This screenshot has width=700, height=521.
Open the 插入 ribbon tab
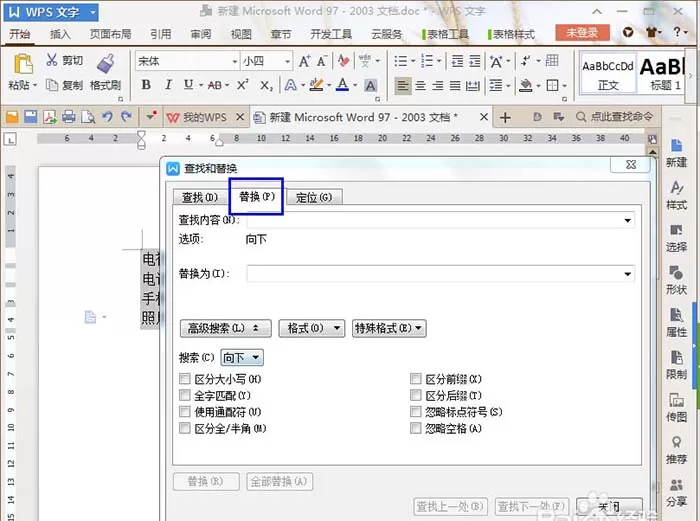[x=60, y=34]
